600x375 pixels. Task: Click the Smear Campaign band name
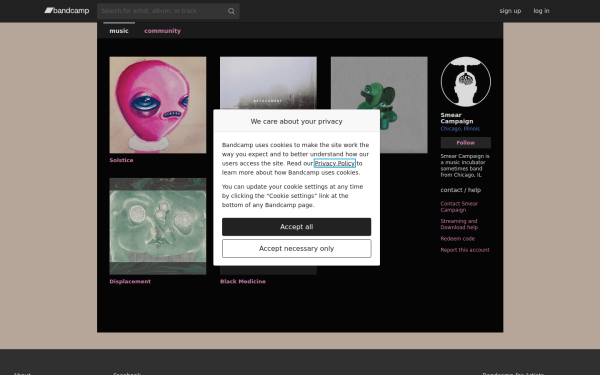[457, 118]
